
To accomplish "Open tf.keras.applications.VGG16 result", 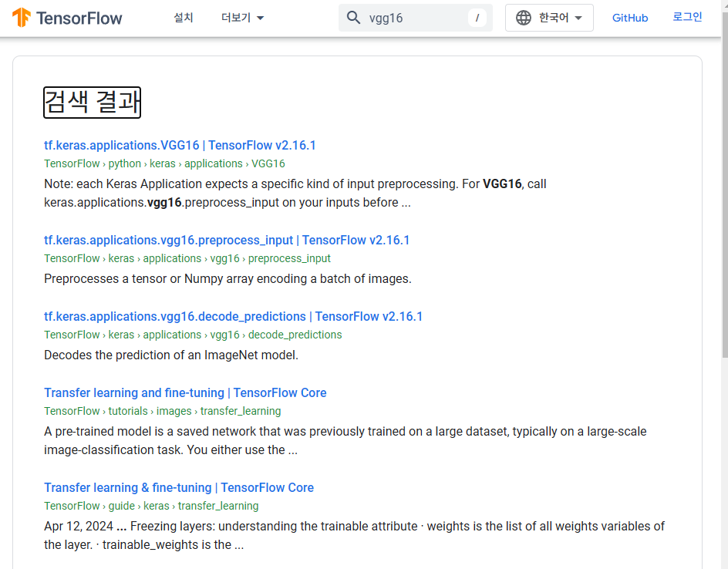I will click(x=180, y=145).
